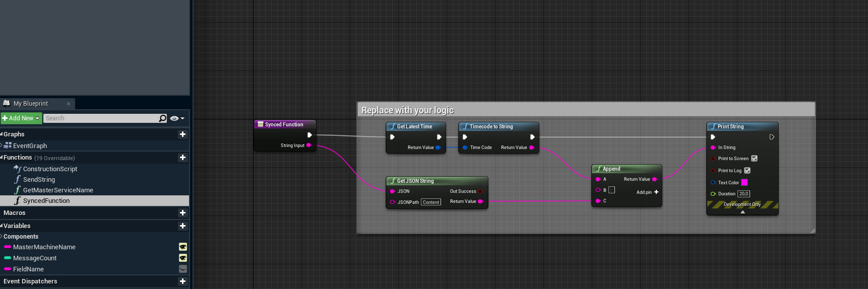Add a new function with plus icon
Screen dimensions: 868x289
point(182,158)
